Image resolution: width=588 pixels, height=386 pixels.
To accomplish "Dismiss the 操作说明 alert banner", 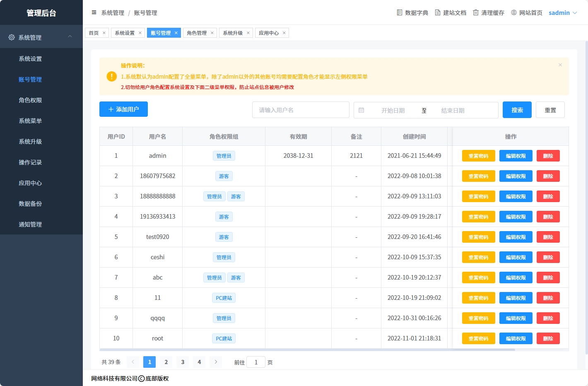I will (x=560, y=65).
